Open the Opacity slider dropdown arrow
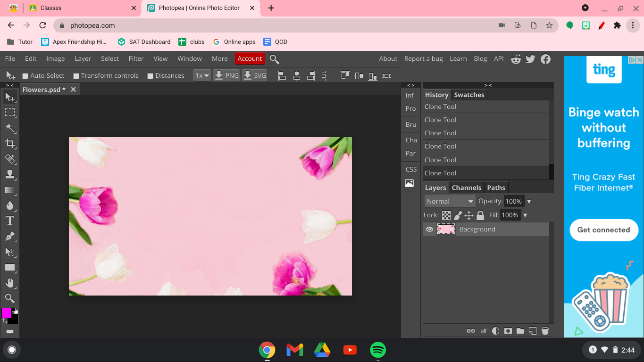The width and height of the screenshot is (644, 362). [x=529, y=201]
